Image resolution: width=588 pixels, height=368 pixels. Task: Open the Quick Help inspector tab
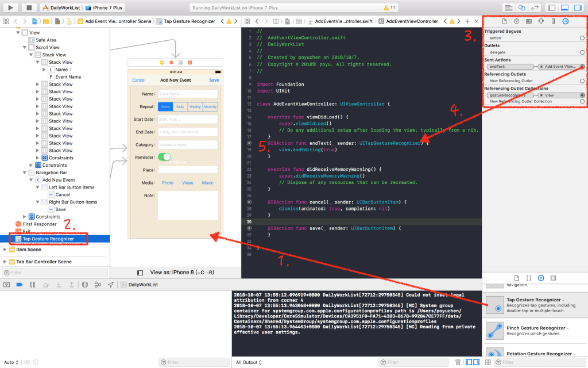point(516,21)
